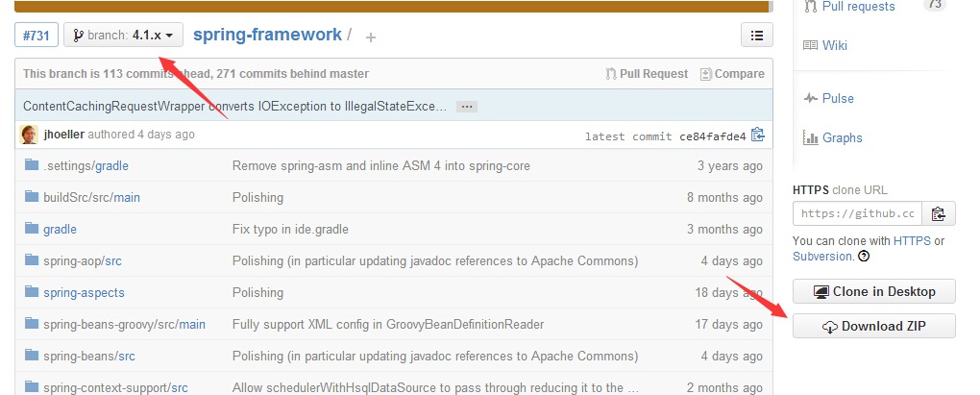Image resolution: width=980 pixels, height=395 pixels.
Task: Click the folder icon next to gradle
Action: (32, 228)
